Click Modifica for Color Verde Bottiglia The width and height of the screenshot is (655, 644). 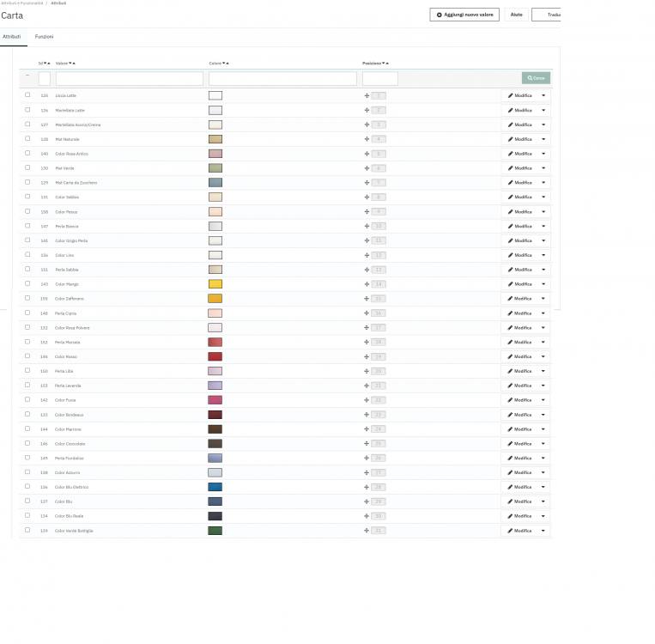(519, 531)
